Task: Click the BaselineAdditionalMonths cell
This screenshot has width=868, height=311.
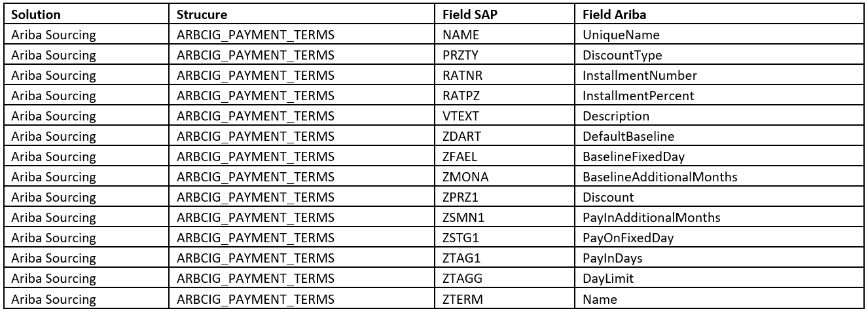Action: (721, 177)
